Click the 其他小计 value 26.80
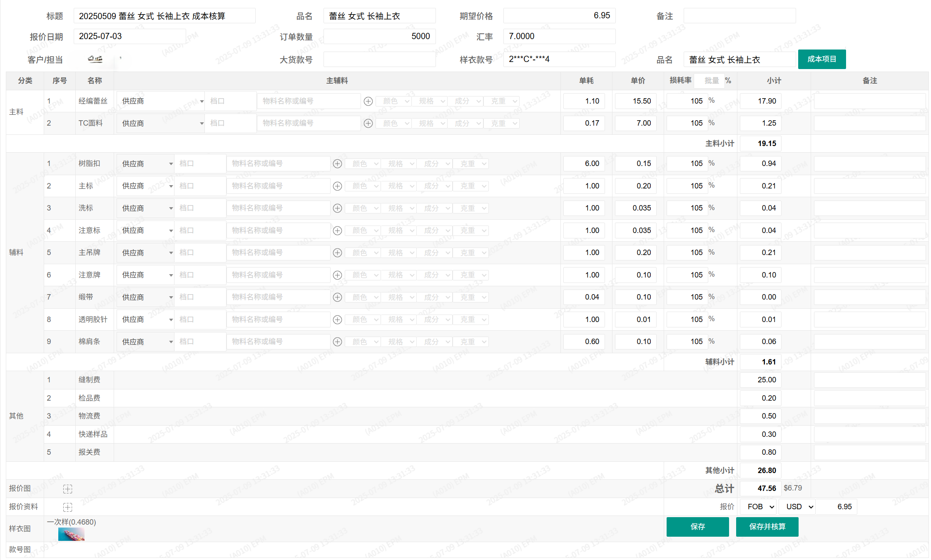 point(761,471)
